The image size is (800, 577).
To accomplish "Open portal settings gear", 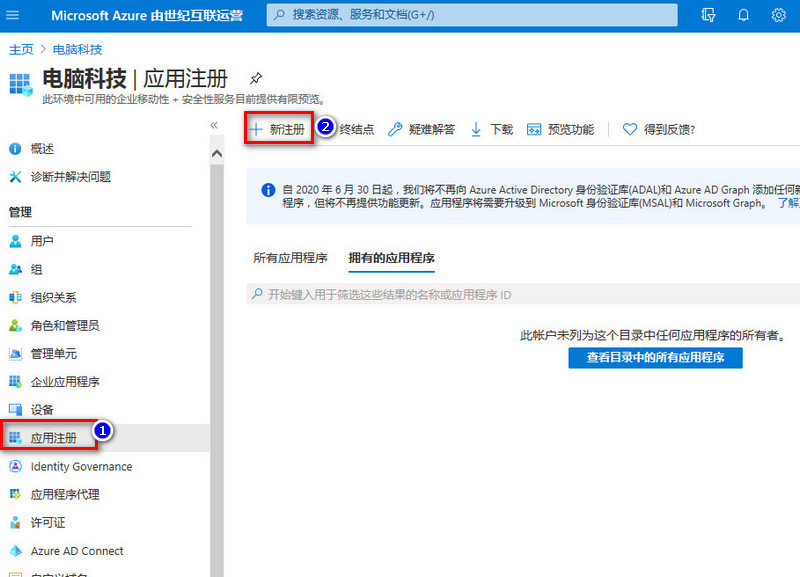I will pos(778,15).
